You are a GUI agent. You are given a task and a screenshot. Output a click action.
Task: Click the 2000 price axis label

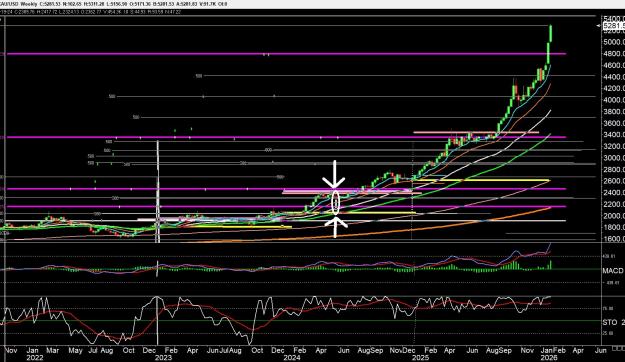(614, 216)
